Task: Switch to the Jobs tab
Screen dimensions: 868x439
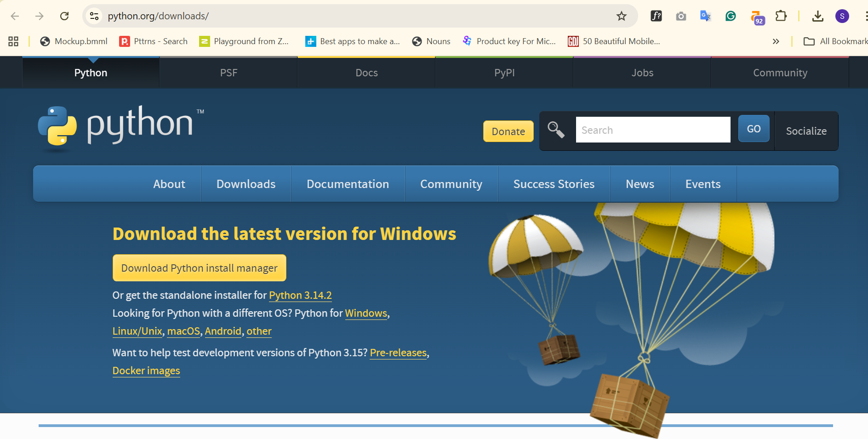Action: (642, 73)
